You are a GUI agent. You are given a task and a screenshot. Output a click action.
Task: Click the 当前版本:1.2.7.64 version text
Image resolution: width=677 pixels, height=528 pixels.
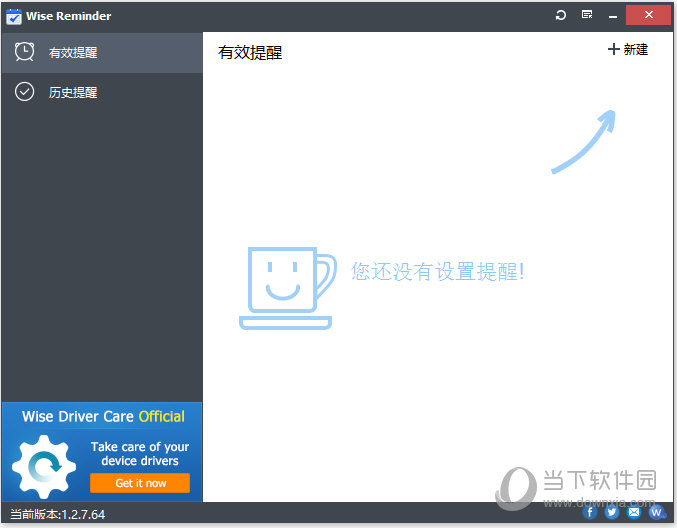pyautogui.click(x=57, y=514)
